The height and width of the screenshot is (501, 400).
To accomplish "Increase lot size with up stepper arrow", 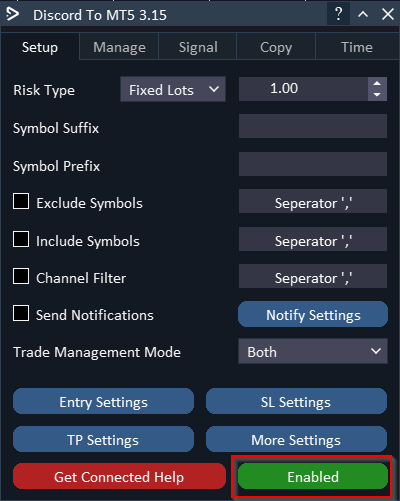I will (x=377, y=83).
